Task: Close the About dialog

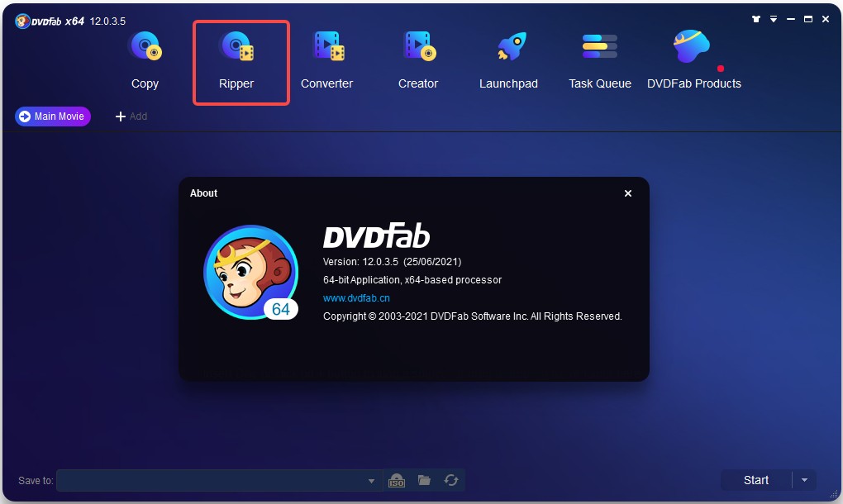Action: [628, 193]
